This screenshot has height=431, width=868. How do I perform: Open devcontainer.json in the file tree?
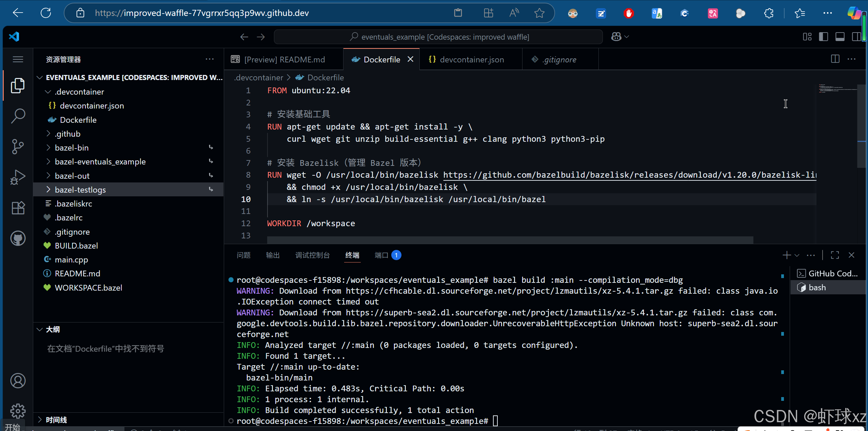click(128, 105)
